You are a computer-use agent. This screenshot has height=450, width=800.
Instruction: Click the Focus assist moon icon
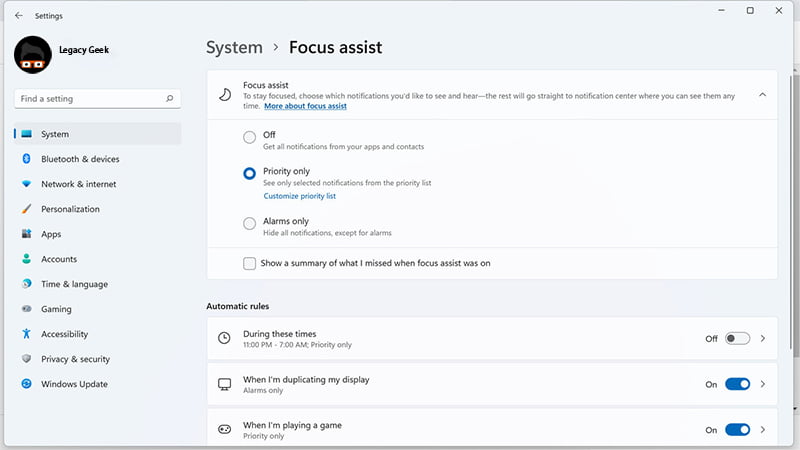point(225,95)
